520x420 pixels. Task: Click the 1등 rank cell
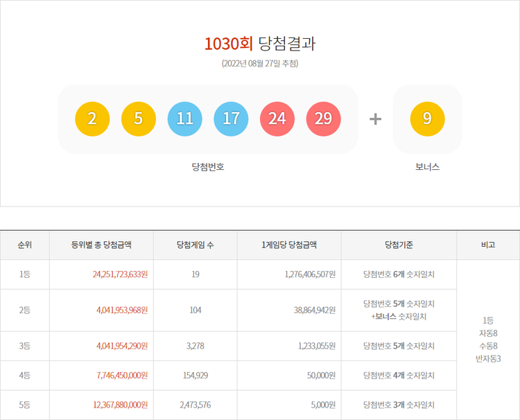click(x=25, y=274)
